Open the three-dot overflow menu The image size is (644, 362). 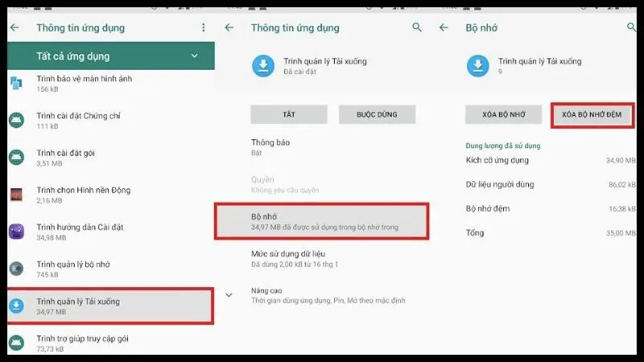(x=204, y=27)
